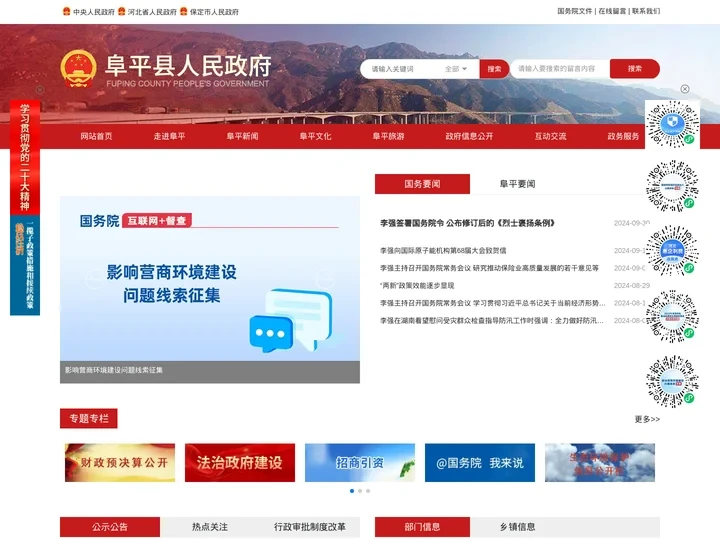Image resolution: width=720 pixels, height=540 pixels.
Task: Select the third topic carousel dot
Action: click(368, 491)
